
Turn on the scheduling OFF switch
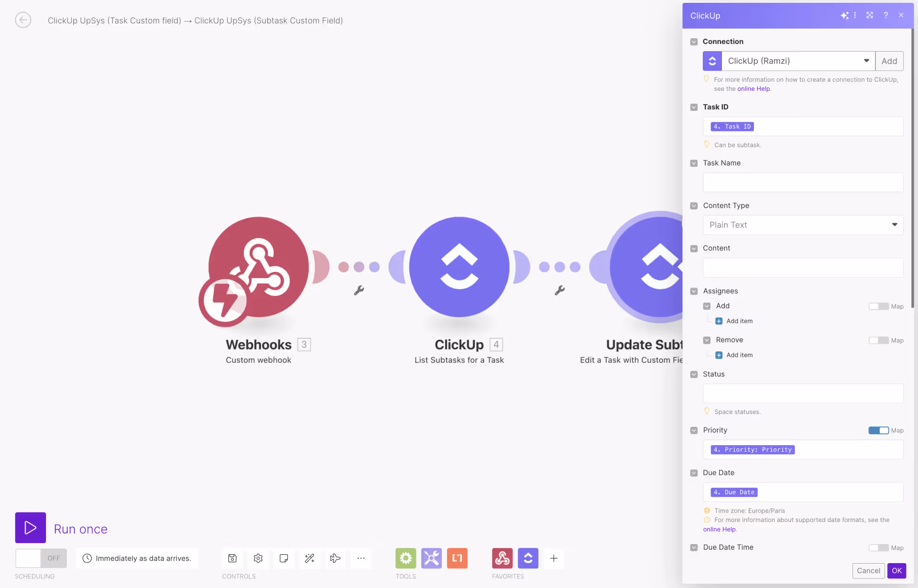click(41, 558)
